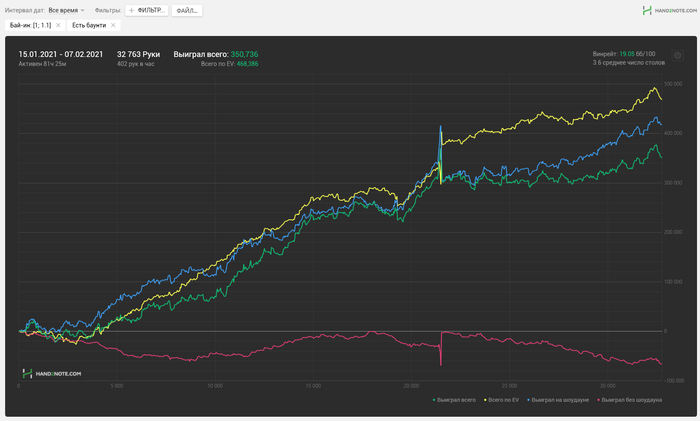
Task: Select the date range '15.01.2021 - 07.02.2021'
Action: coord(61,54)
